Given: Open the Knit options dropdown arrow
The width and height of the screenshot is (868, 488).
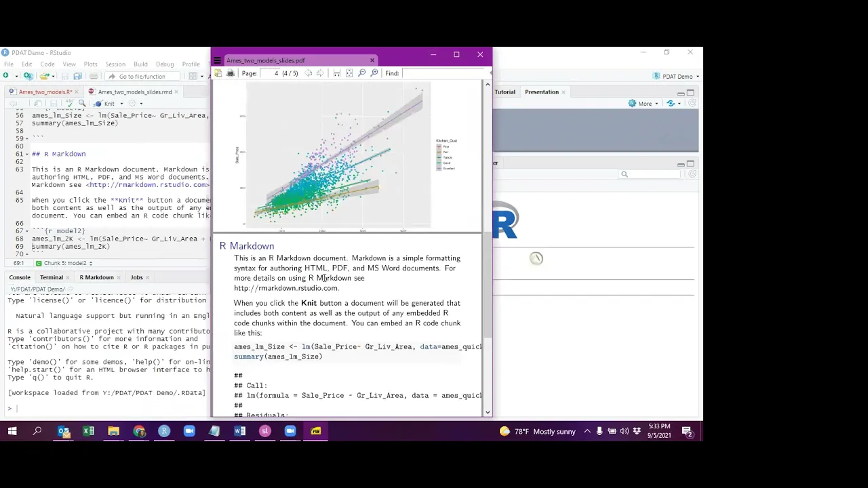Looking at the screenshot, I should (x=121, y=104).
